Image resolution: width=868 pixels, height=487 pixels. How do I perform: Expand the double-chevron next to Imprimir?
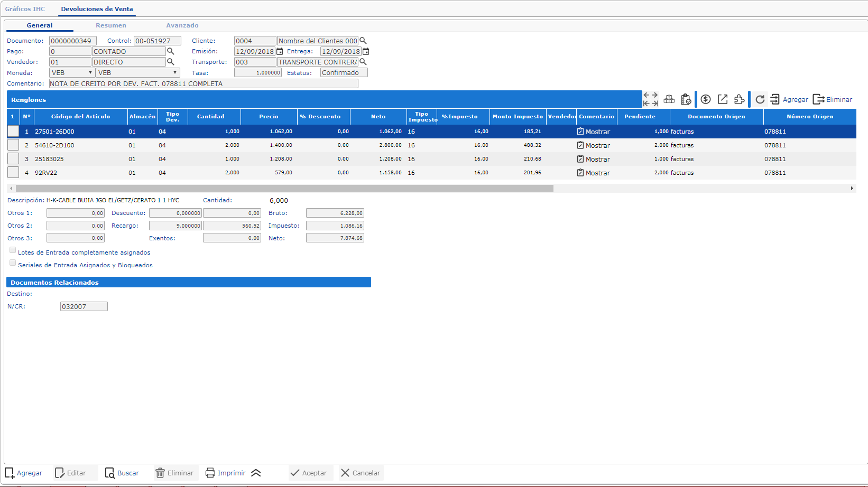pos(256,473)
